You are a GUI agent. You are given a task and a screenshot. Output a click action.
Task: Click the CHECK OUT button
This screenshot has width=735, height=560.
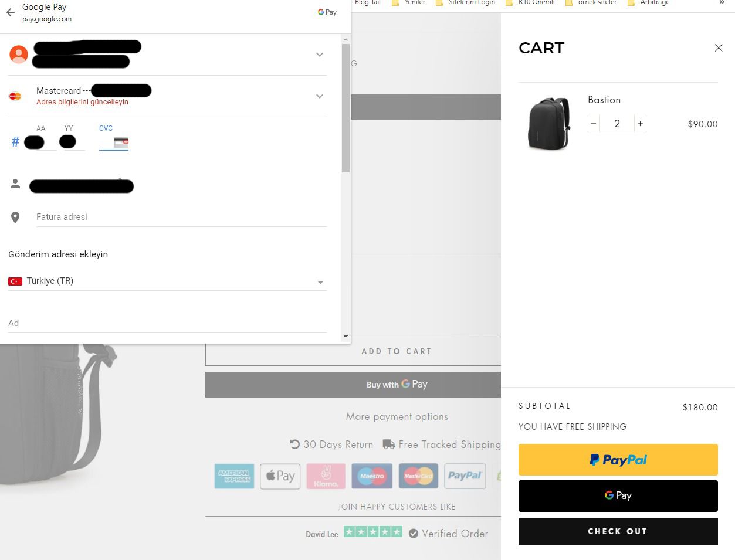(618, 531)
